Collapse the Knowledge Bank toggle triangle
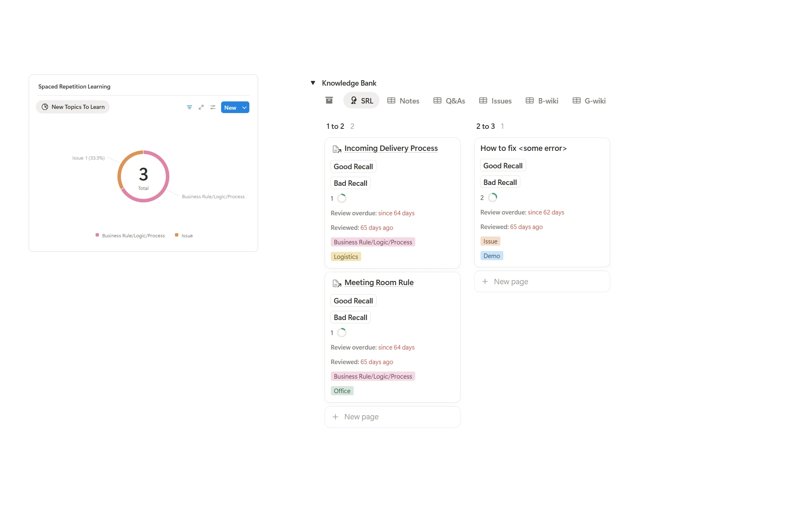The width and height of the screenshot is (798, 532). (x=313, y=83)
